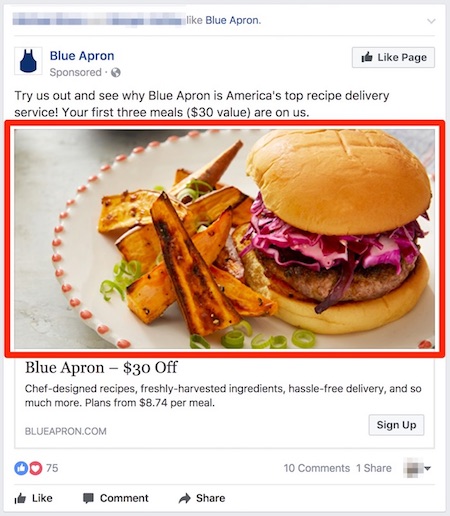
Task: View the 1 Share link
Action: pos(374,468)
